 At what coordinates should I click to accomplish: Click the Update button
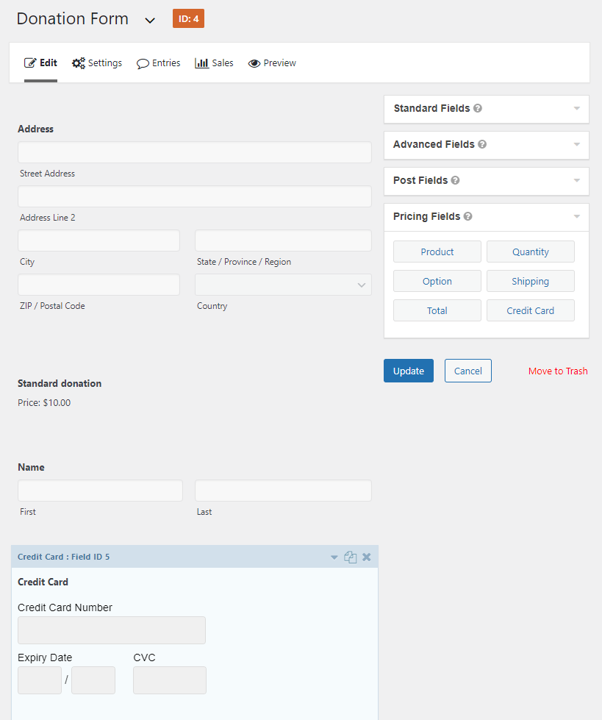pyautogui.click(x=408, y=371)
